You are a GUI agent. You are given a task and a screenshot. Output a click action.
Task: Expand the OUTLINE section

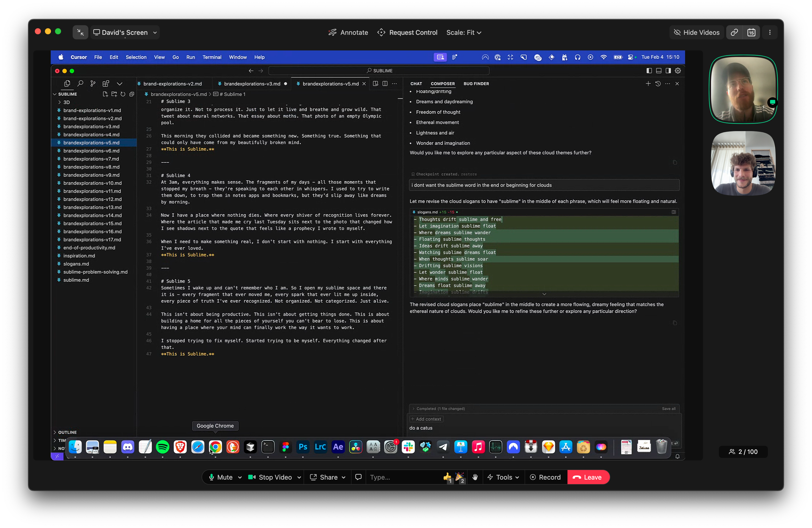tap(67, 432)
